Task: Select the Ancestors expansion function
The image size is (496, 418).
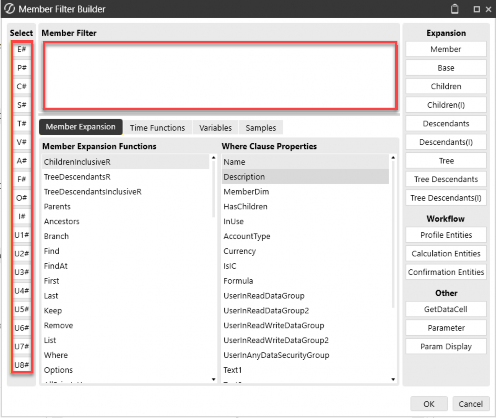Action: [x=125, y=221]
